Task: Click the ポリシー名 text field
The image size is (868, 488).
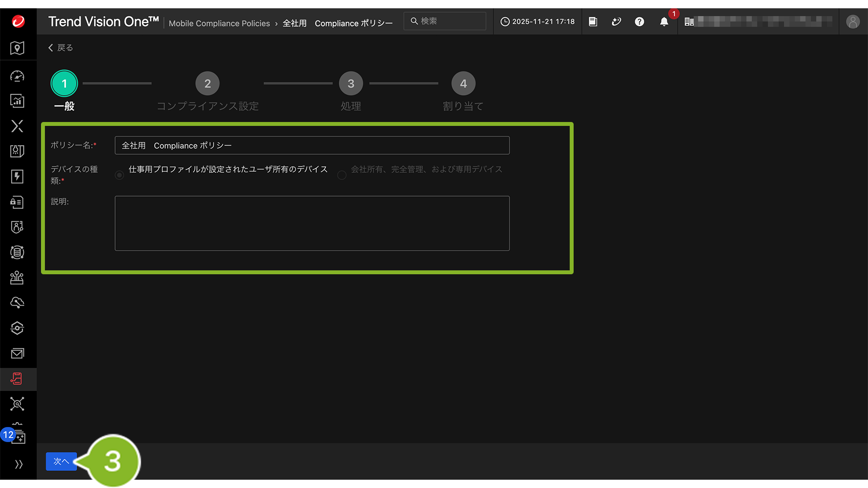Action: click(312, 145)
